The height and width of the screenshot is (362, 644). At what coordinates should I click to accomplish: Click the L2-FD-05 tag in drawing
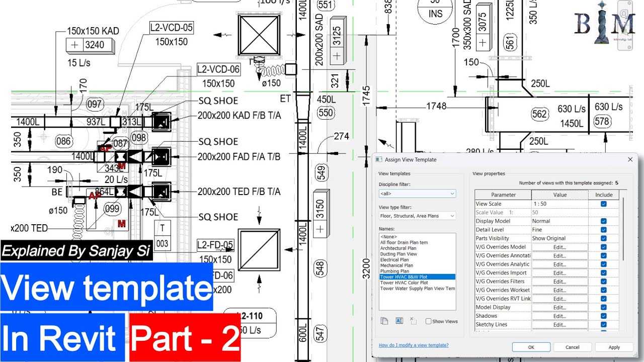215,245
